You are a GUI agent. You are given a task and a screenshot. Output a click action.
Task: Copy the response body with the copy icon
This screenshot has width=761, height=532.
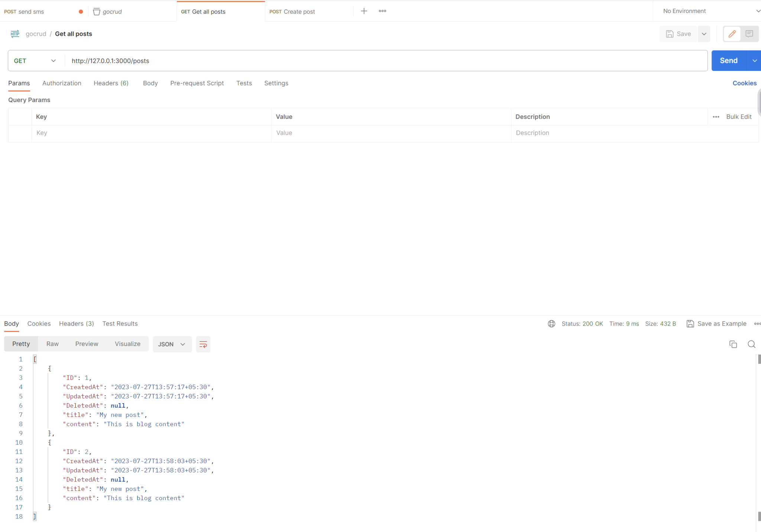(733, 344)
